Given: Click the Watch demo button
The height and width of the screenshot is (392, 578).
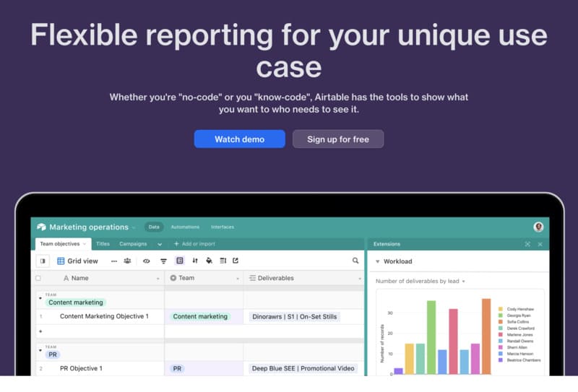Looking at the screenshot, I should (x=240, y=139).
